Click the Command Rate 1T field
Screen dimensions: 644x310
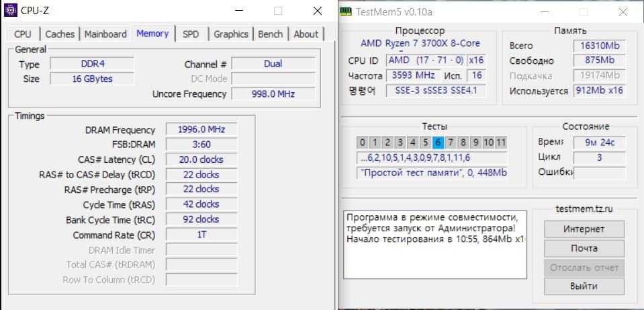click(201, 235)
